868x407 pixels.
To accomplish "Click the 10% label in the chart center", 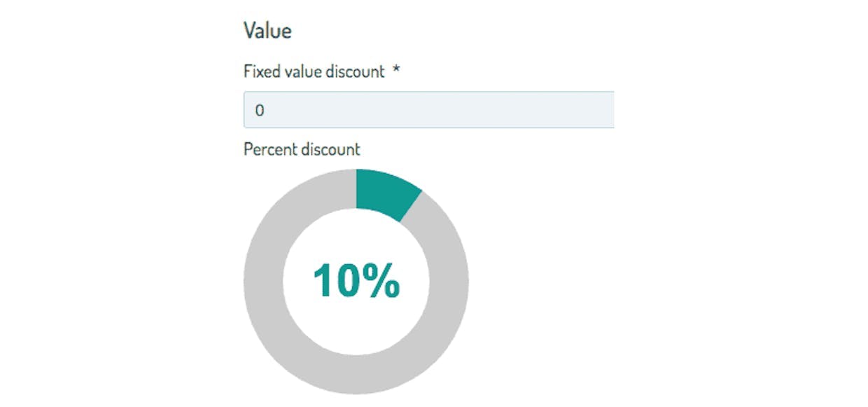I will pos(356,282).
